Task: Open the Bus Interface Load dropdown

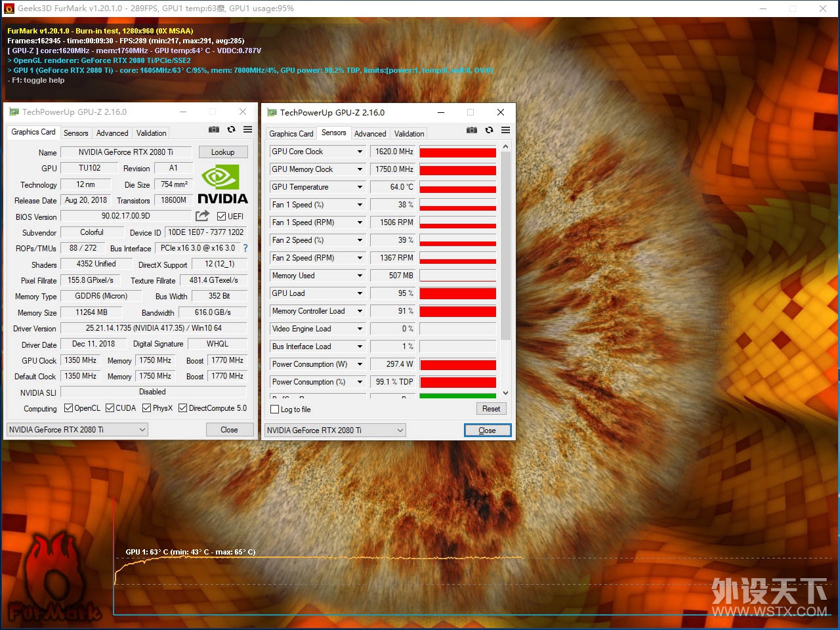Action: point(360,346)
